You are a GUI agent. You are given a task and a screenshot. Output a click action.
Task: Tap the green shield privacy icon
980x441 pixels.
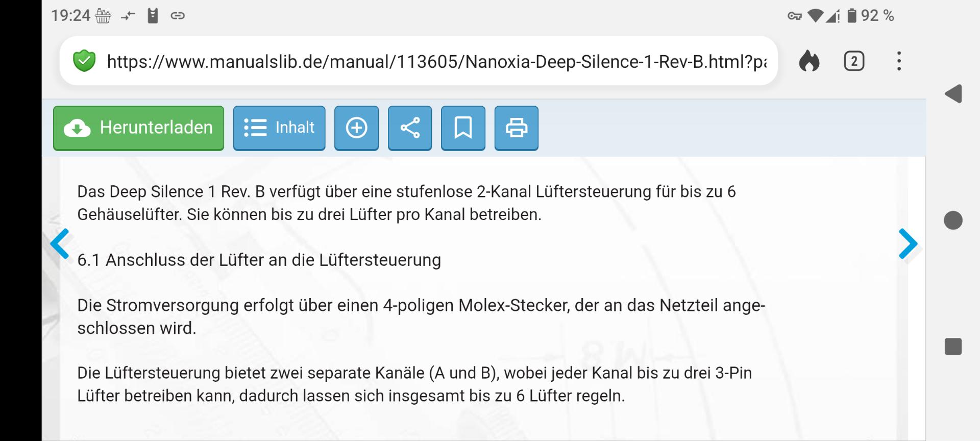click(84, 61)
